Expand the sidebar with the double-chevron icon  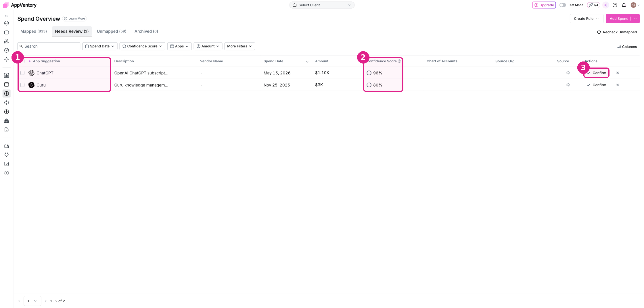[x=6, y=16]
